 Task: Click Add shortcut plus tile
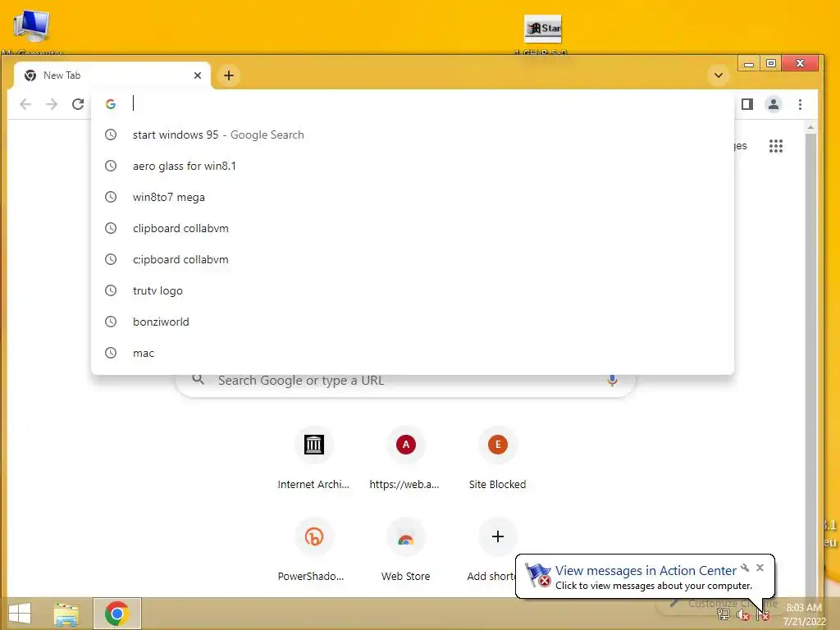(x=498, y=536)
